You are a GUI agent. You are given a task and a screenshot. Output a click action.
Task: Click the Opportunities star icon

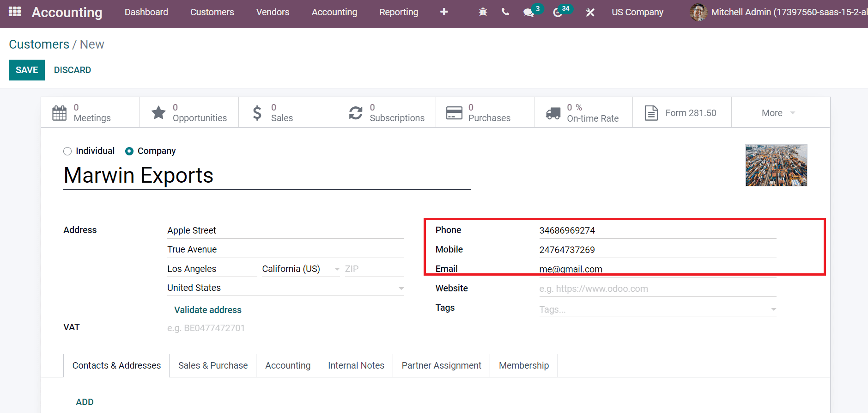[x=158, y=112]
